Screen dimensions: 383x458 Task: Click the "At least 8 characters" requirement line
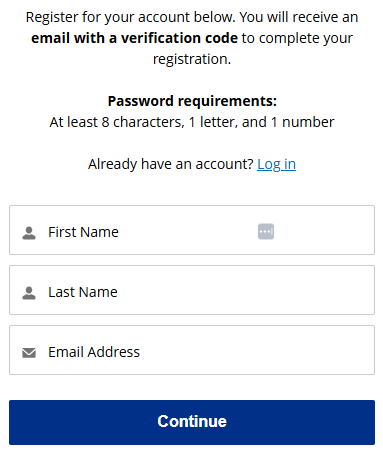point(192,122)
